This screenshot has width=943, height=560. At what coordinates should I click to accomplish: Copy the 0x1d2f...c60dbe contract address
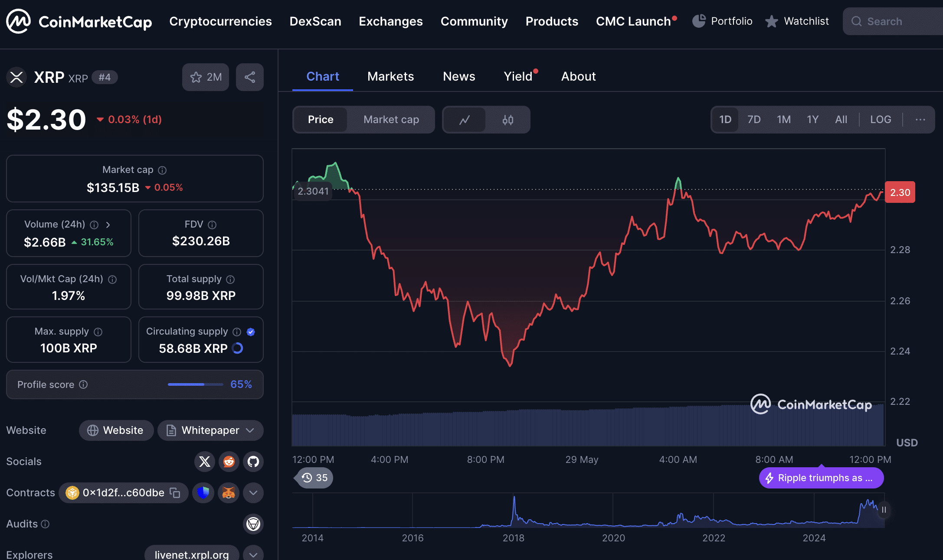(175, 493)
